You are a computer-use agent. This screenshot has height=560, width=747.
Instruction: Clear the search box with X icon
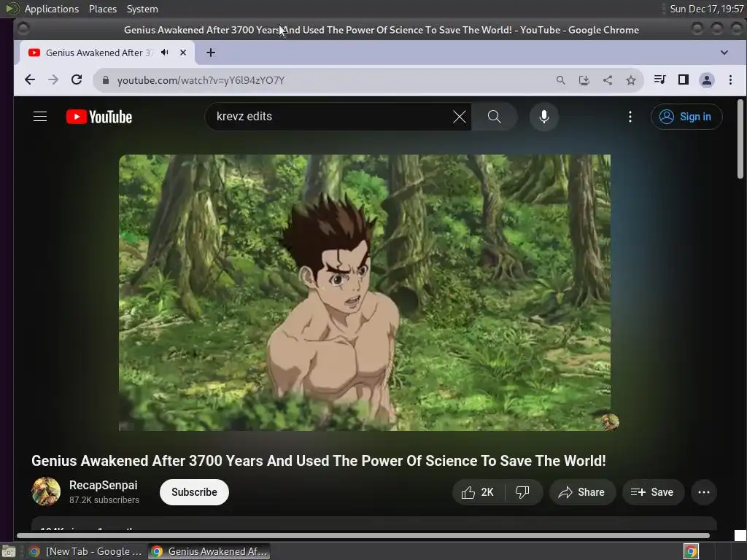pyautogui.click(x=460, y=117)
